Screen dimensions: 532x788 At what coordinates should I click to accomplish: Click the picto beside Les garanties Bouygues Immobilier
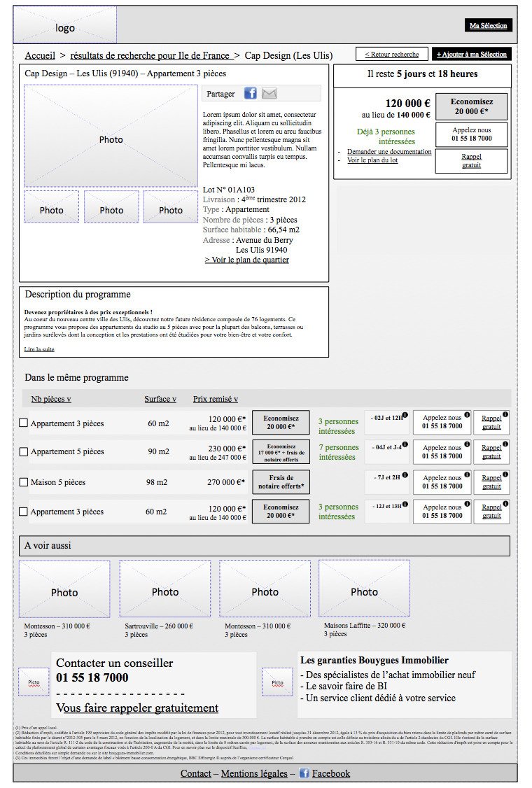tap(277, 682)
